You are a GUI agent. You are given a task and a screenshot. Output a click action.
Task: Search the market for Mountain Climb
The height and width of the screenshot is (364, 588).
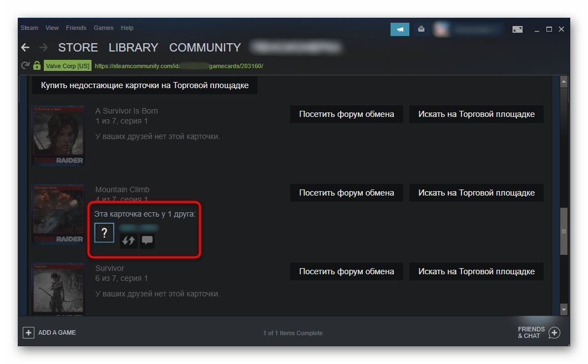click(x=477, y=193)
